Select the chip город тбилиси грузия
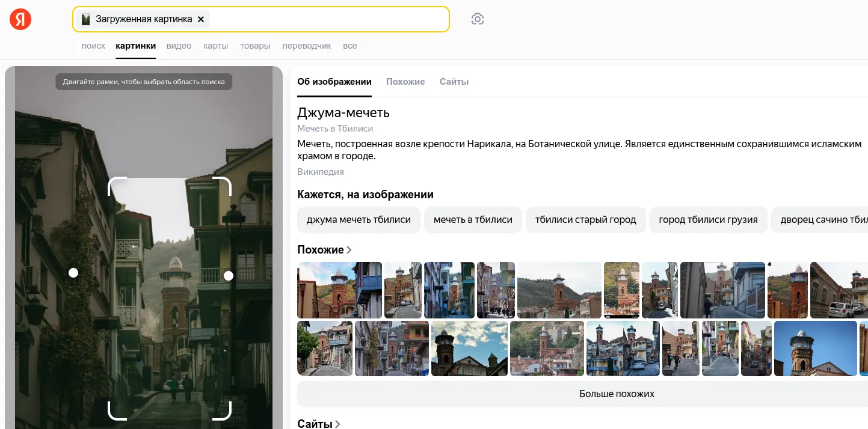 click(x=708, y=219)
